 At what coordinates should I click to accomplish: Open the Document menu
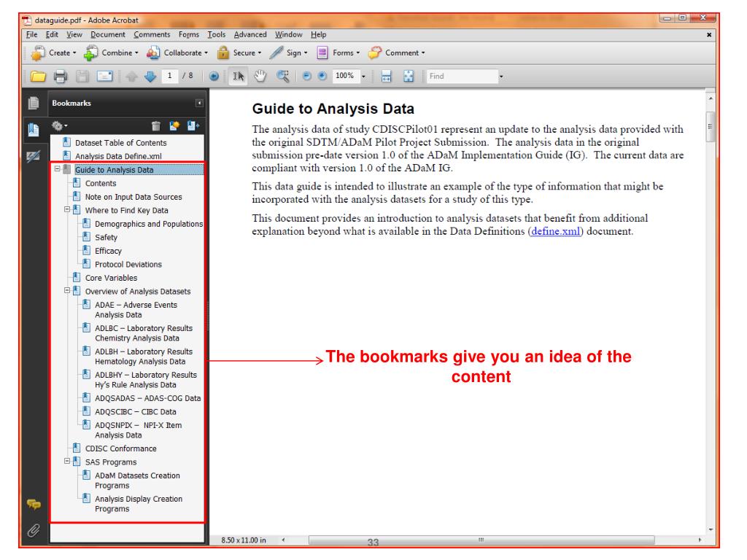click(108, 34)
